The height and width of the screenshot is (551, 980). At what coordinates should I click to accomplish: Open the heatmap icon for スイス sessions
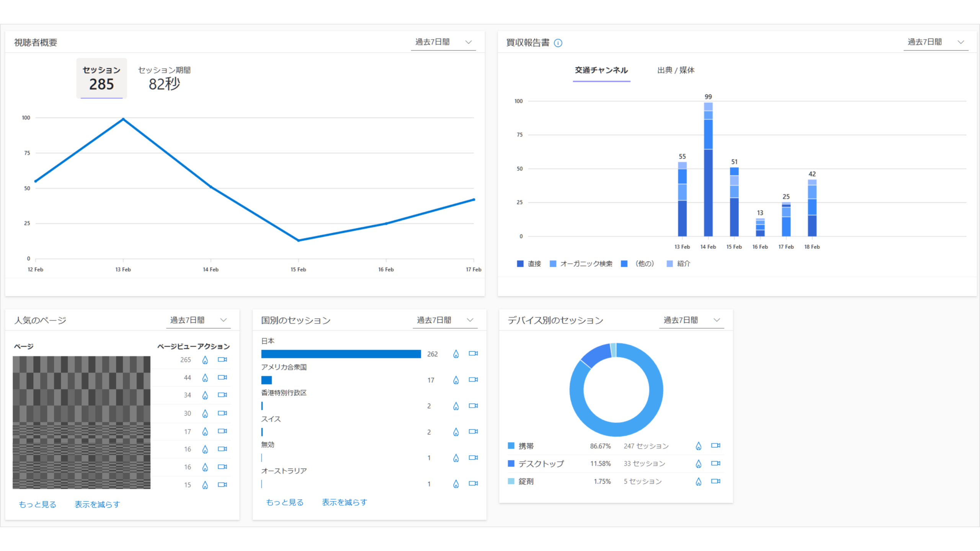[x=456, y=432]
